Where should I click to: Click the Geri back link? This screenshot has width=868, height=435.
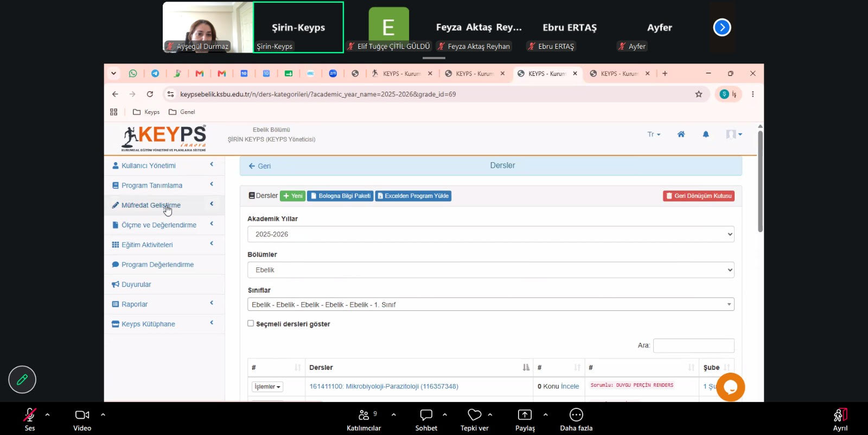259,166
